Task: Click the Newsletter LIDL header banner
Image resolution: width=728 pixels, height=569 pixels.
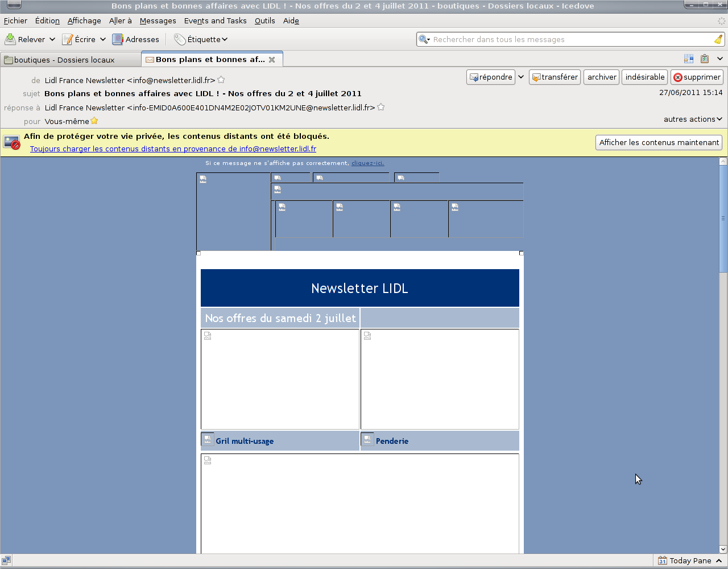Action: pos(360,288)
